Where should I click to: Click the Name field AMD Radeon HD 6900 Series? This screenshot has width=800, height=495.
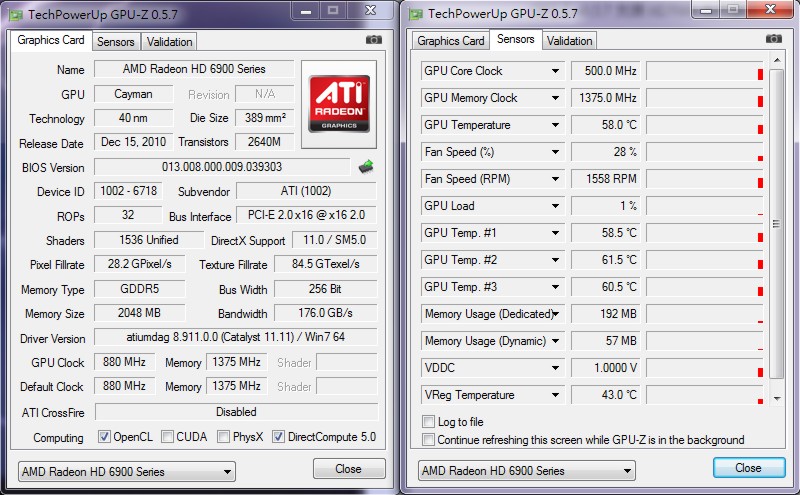(194, 69)
